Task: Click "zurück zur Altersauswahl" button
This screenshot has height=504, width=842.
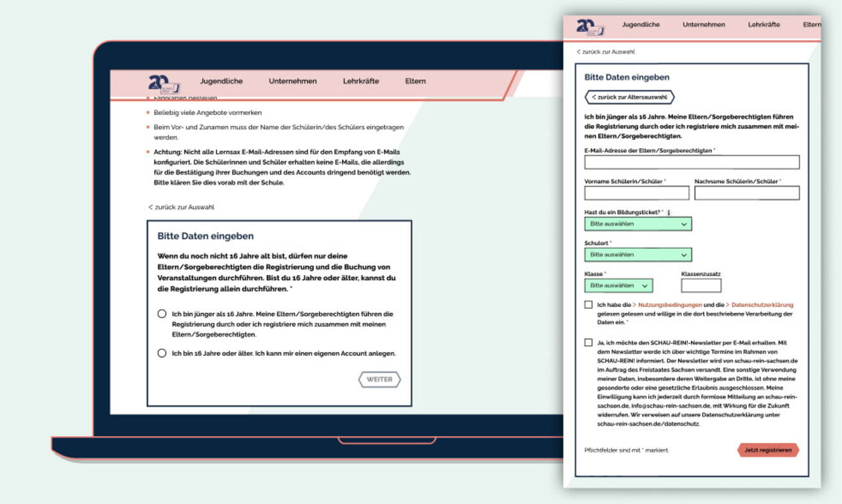Action: point(629,97)
